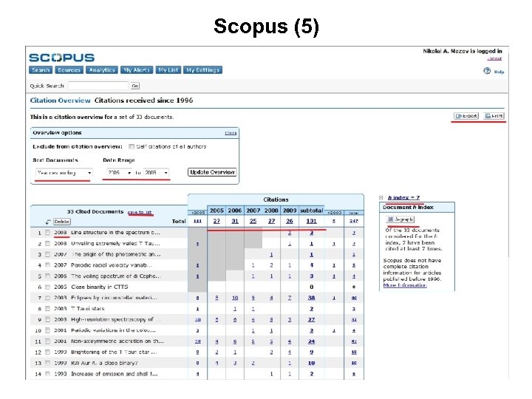Click the 2009 column header
Viewport: 532px width, 399px height.
click(x=290, y=211)
